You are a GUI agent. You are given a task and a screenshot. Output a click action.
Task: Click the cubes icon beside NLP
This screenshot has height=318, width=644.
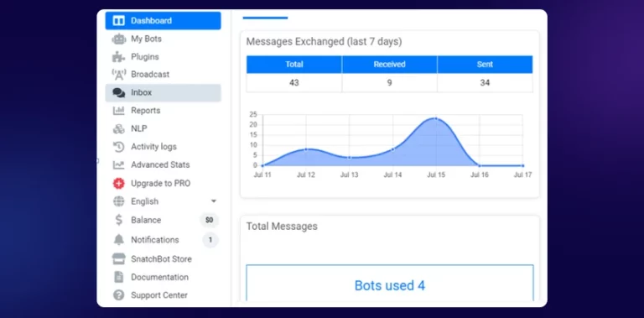tap(119, 128)
